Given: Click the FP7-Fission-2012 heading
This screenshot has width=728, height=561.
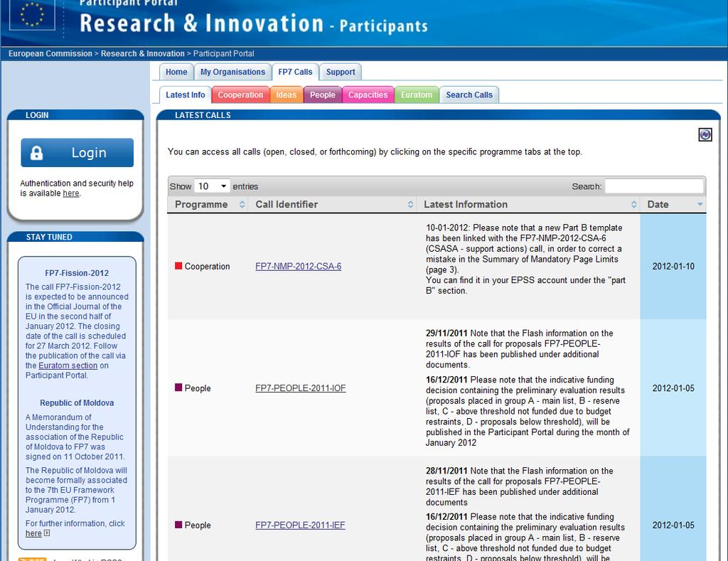Looking at the screenshot, I should (77, 273).
